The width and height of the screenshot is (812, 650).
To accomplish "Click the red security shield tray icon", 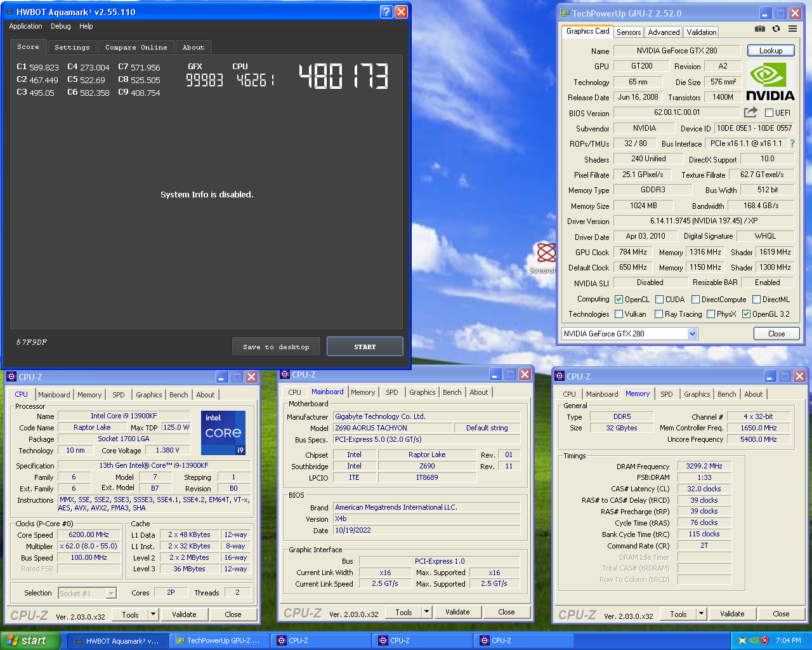I will click(764, 640).
